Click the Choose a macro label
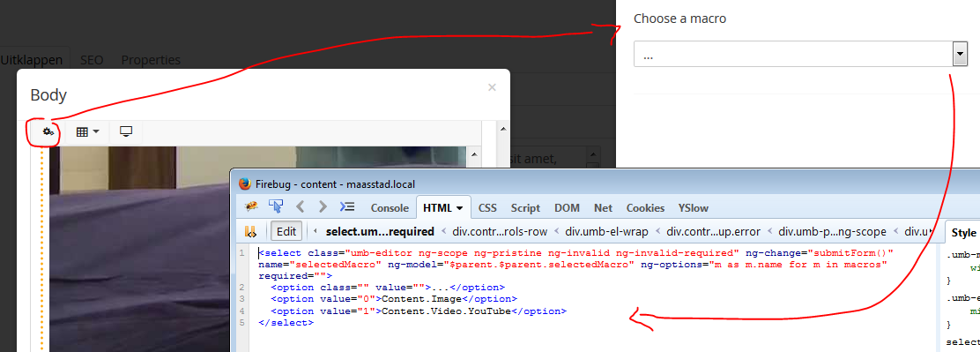This screenshot has width=980, height=352. pyautogui.click(x=680, y=19)
